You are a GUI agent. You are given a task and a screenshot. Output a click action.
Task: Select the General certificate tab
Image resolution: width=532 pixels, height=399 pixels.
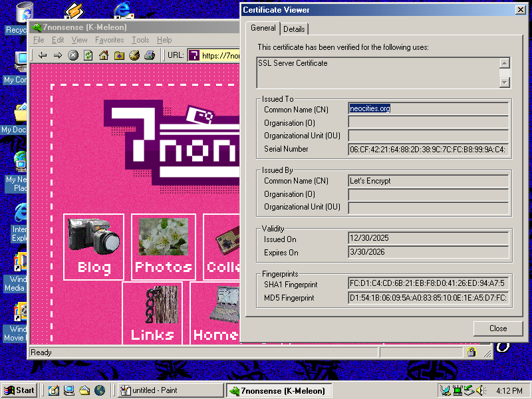263,29
